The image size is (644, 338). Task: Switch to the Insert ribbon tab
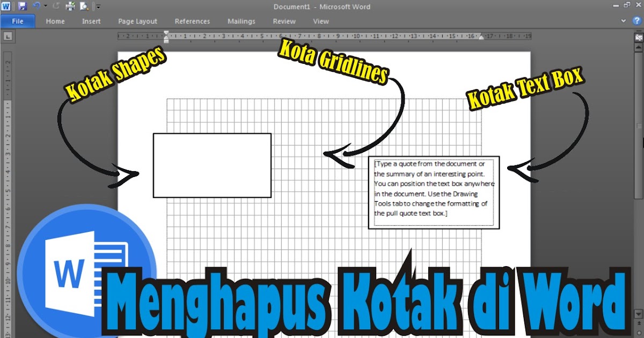(91, 21)
